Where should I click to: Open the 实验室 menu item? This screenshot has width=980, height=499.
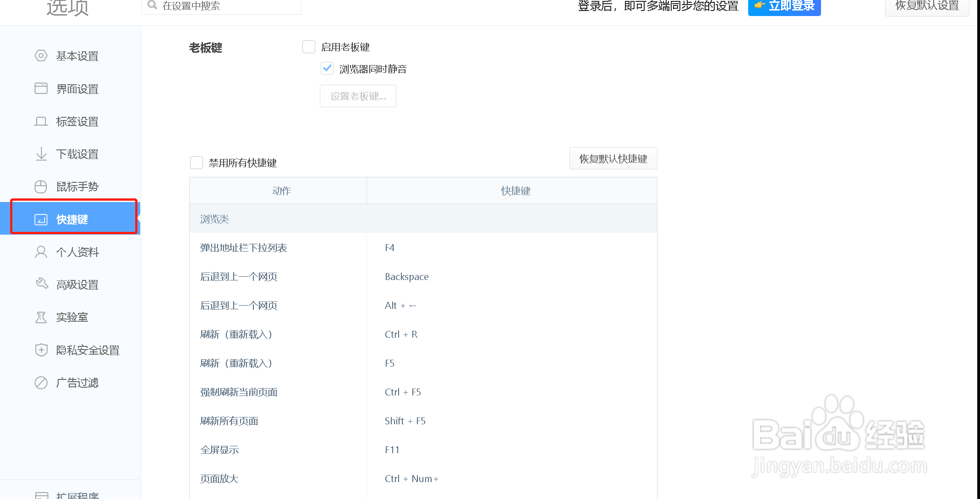(x=72, y=317)
